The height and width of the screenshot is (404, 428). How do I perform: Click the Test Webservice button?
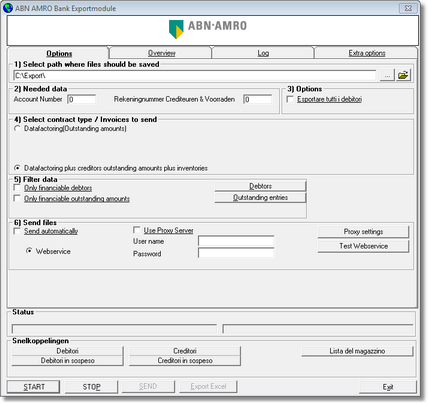[363, 246]
